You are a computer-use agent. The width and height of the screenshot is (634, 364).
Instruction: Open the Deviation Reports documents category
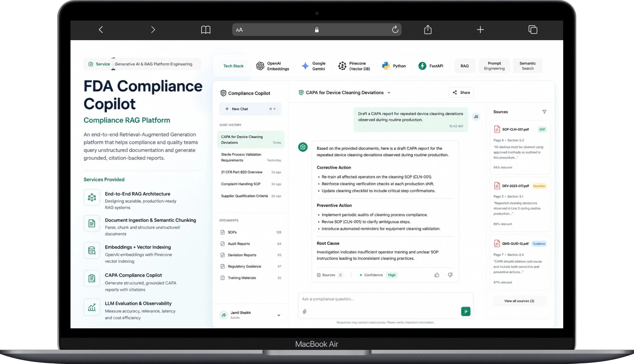click(x=251, y=255)
